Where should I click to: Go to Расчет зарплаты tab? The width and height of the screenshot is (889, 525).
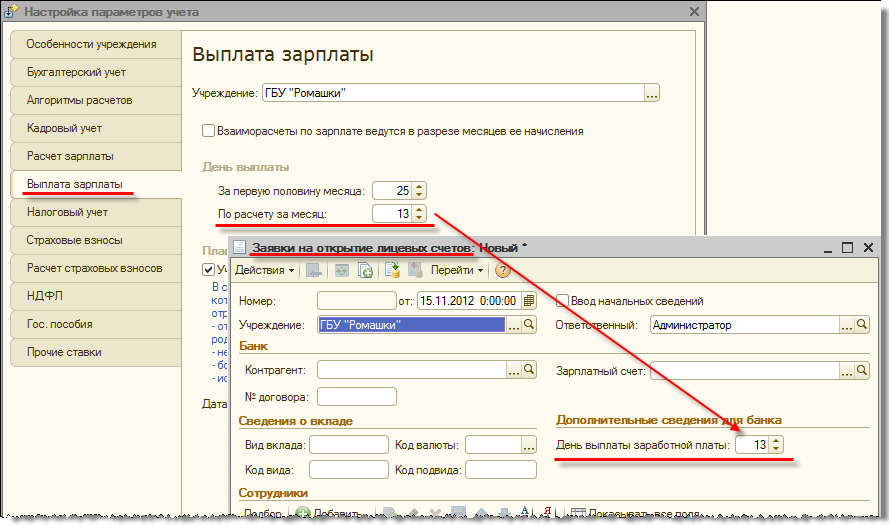96,156
